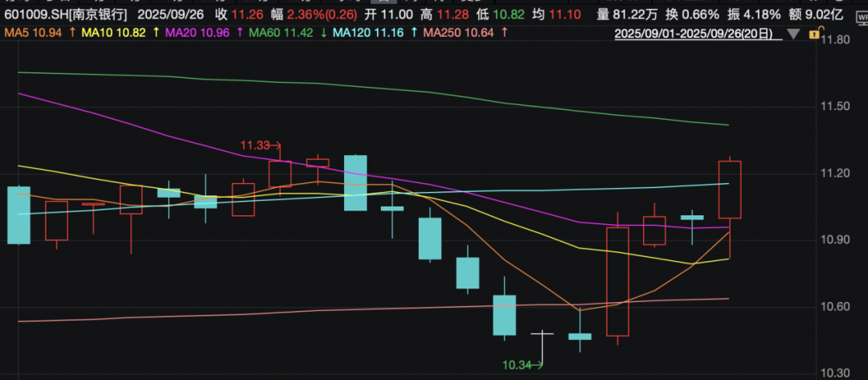Image resolution: width=868 pixels, height=380 pixels.
Task: Select the MA60 11.42 indicator label
Action: [x=280, y=33]
